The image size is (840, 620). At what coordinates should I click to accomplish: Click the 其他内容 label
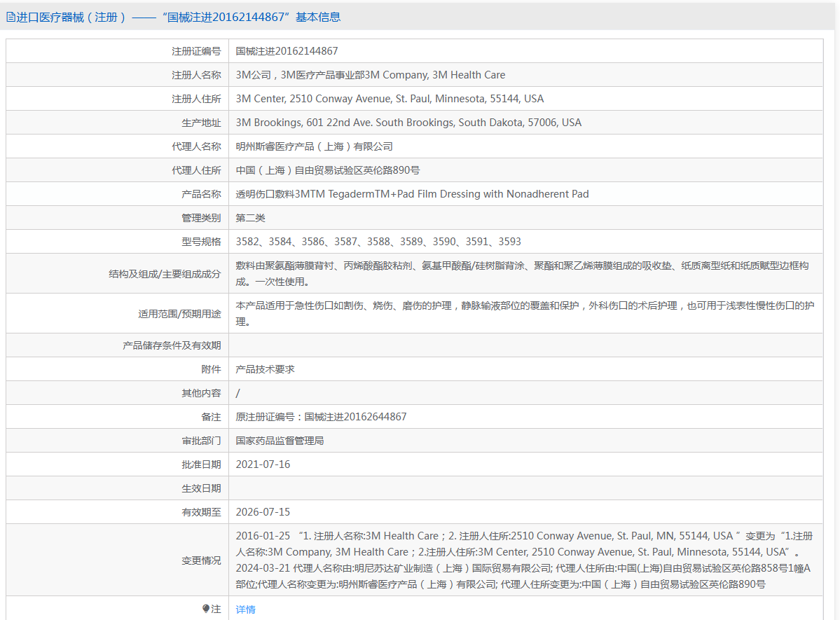click(x=201, y=393)
